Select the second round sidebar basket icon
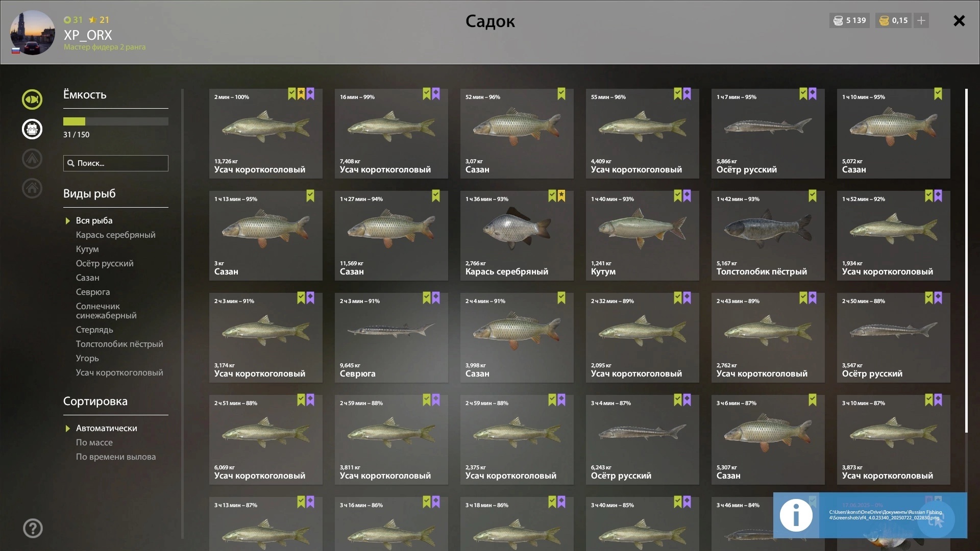The image size is (980, 551). click(x=32, y=129)
